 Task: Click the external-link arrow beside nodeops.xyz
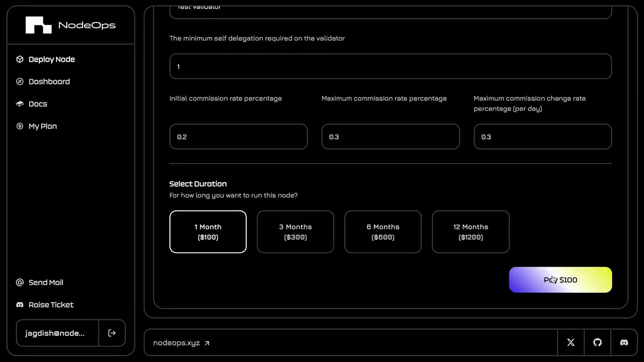207,343
